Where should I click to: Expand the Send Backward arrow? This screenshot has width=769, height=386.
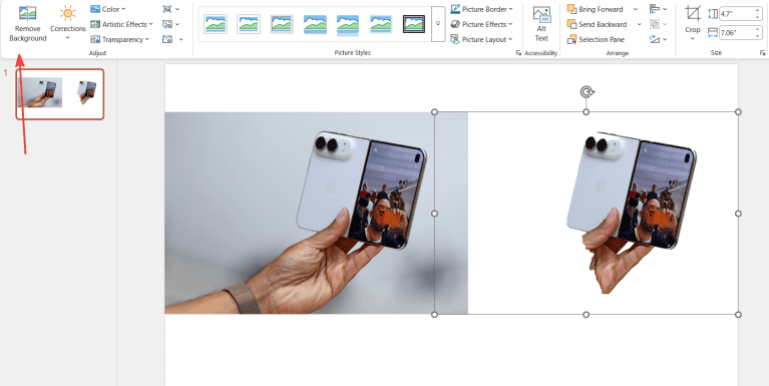[639, 24]
